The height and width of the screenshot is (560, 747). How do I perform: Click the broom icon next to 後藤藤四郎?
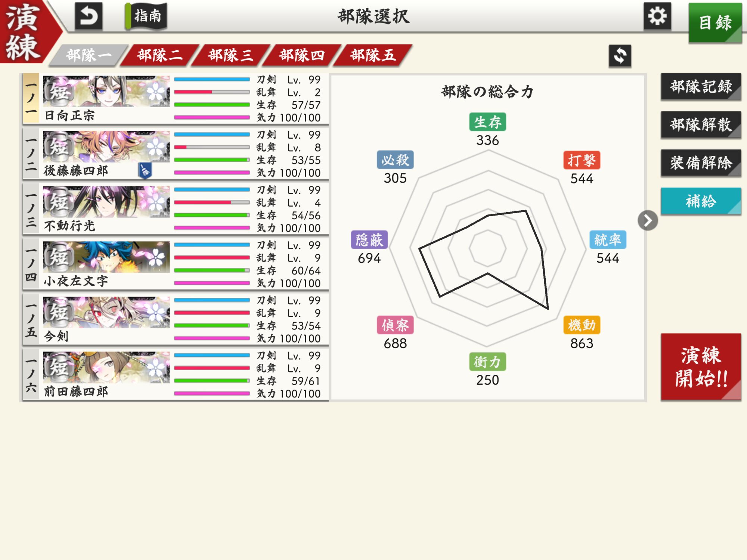click(145, 171)
